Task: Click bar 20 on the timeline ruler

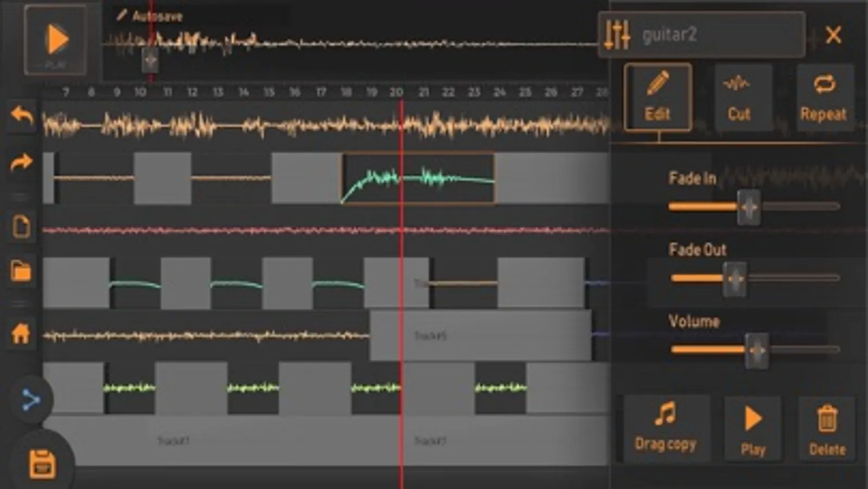Action: pyautogui.click(x=396, y=92)
